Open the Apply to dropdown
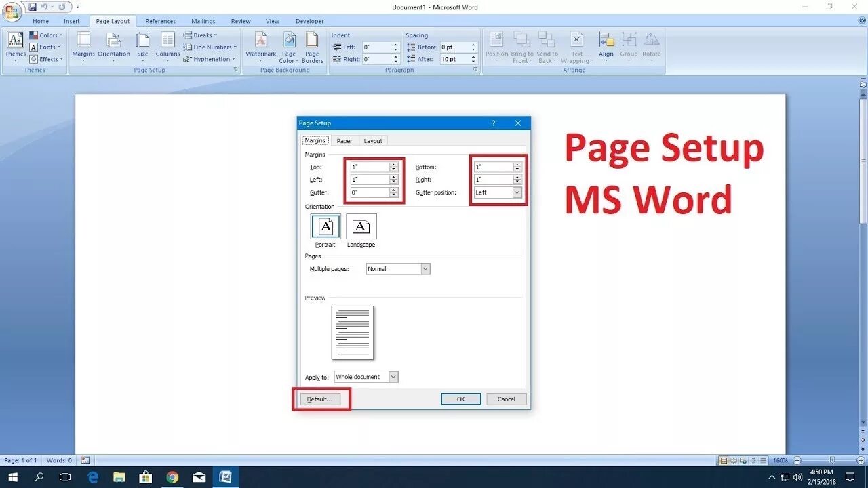The height and width of the screenshot is (488, 868). coord(366,377)
